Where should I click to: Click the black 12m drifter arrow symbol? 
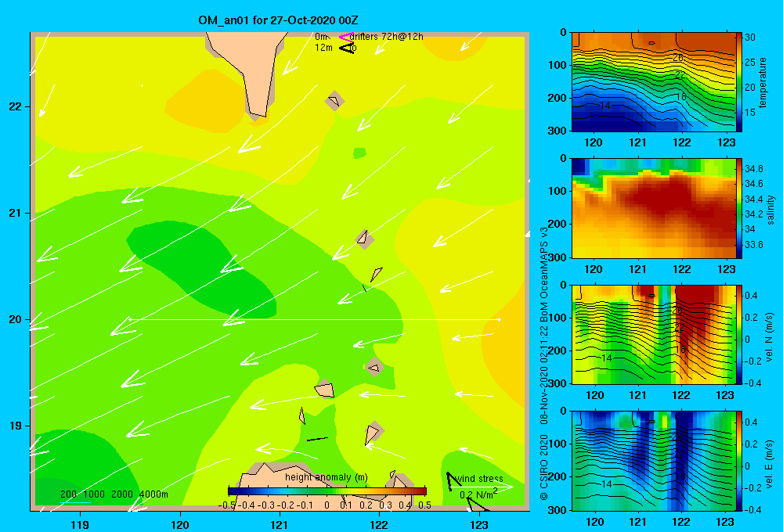tap(346, 49)
